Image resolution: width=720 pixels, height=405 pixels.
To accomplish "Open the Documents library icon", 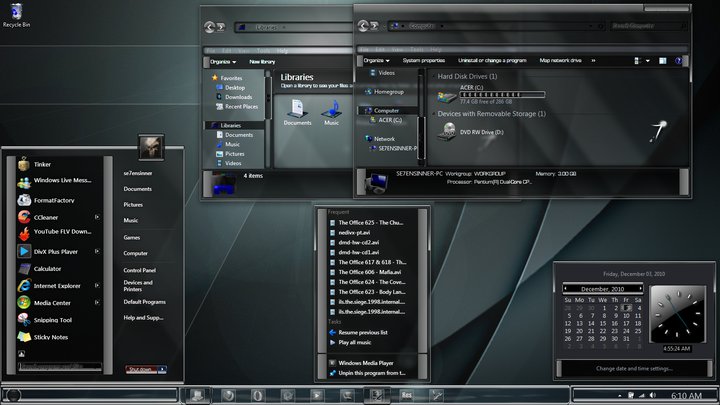I will [297, 110].
